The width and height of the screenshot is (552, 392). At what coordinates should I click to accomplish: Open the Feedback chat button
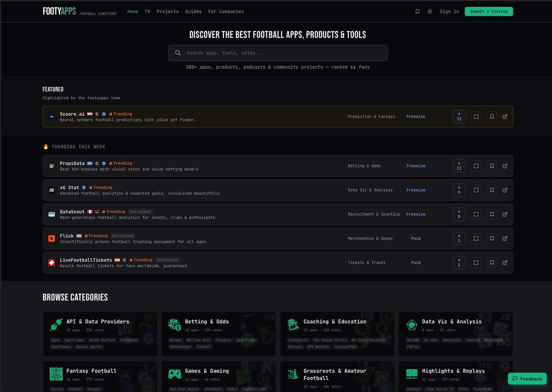pos(527,379)
